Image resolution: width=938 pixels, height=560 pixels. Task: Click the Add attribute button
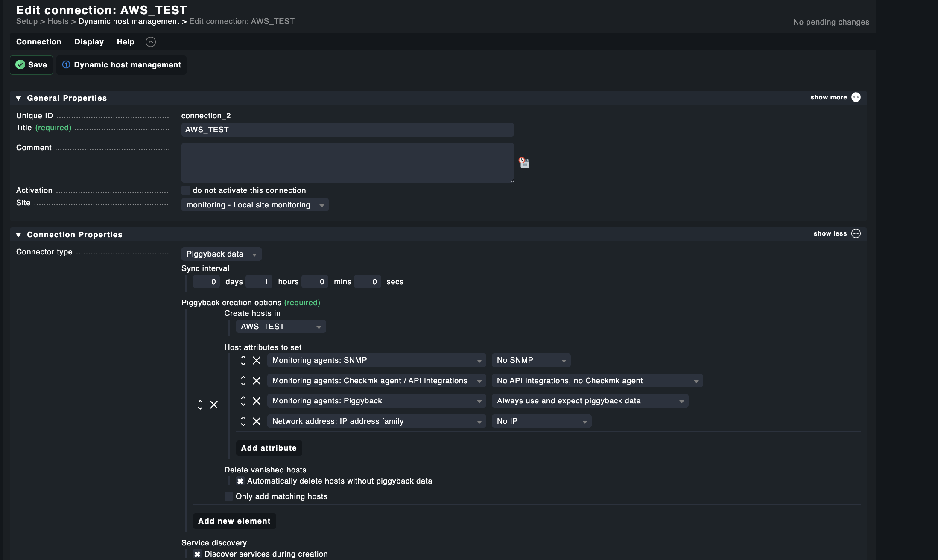(269, 448)
